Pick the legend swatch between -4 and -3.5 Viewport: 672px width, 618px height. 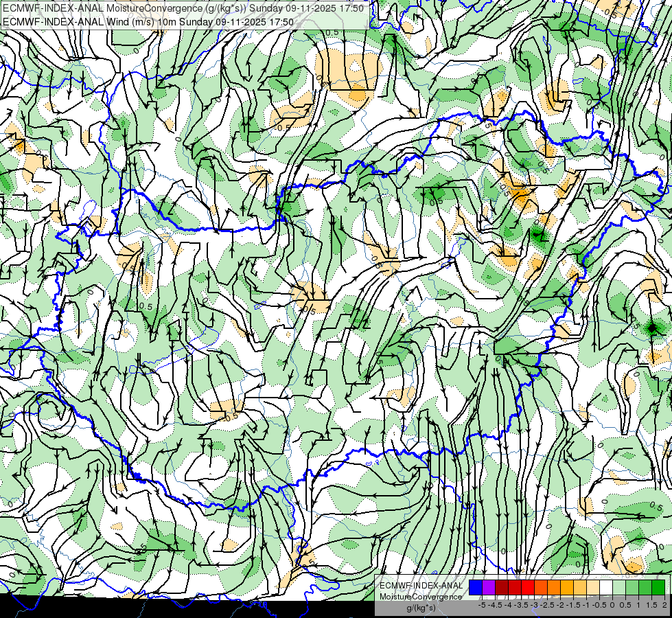click(x=515, y=587)
